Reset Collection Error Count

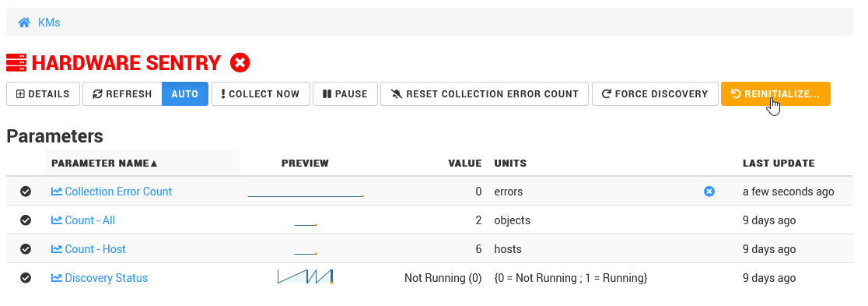[x=485, y=93]
